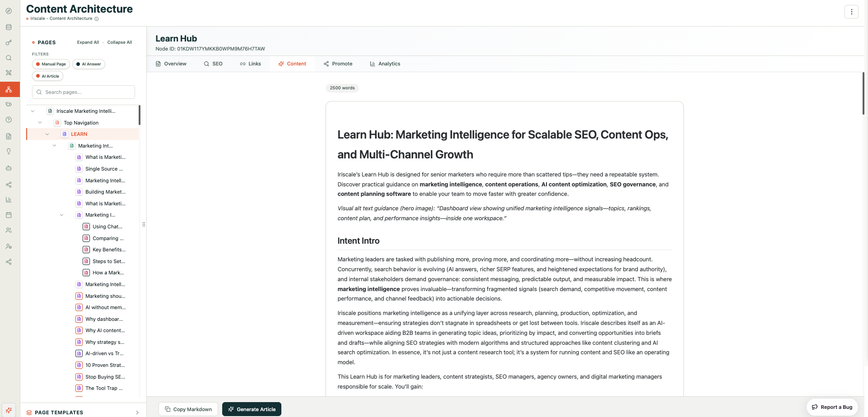868x417 pixels.
Task: Collapse the Marketing Int... tree node
Action: (54, 146)
